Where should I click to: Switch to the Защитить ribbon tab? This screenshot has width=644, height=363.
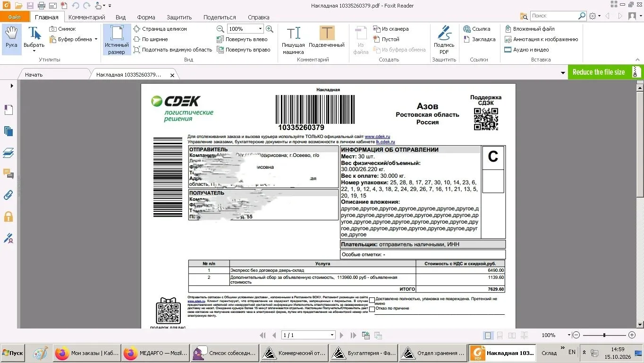[179, 17]
